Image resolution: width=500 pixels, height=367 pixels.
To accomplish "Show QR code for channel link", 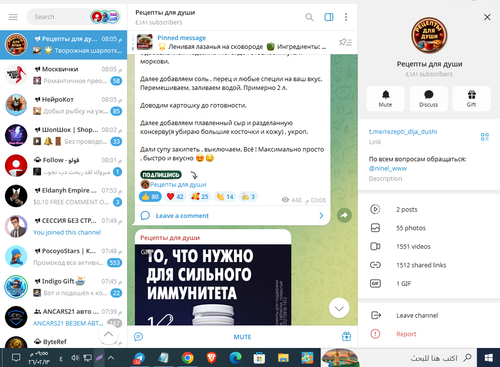I will click(x=485, y=137).
